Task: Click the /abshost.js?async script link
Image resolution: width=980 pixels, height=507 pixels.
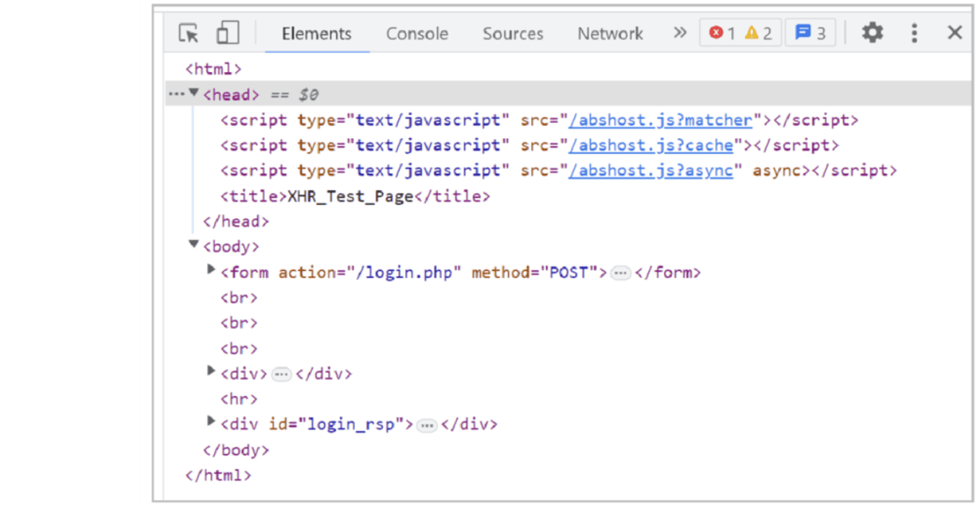Action: [650, 171]
